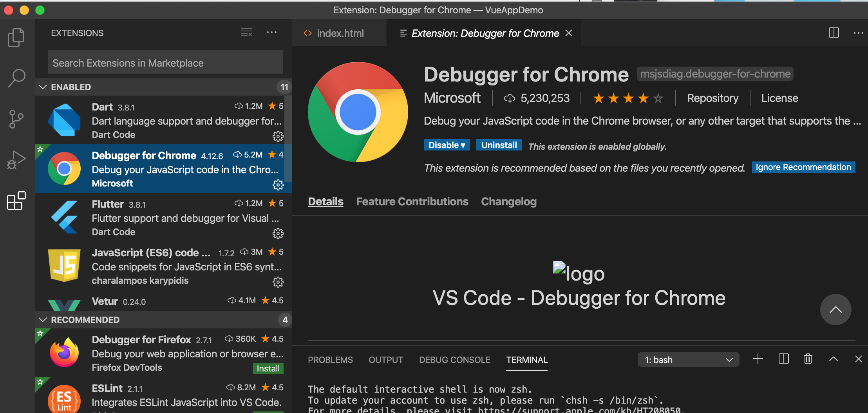868x413 pixels.
Task: Open the extensions filter icon
Action: 246,33
